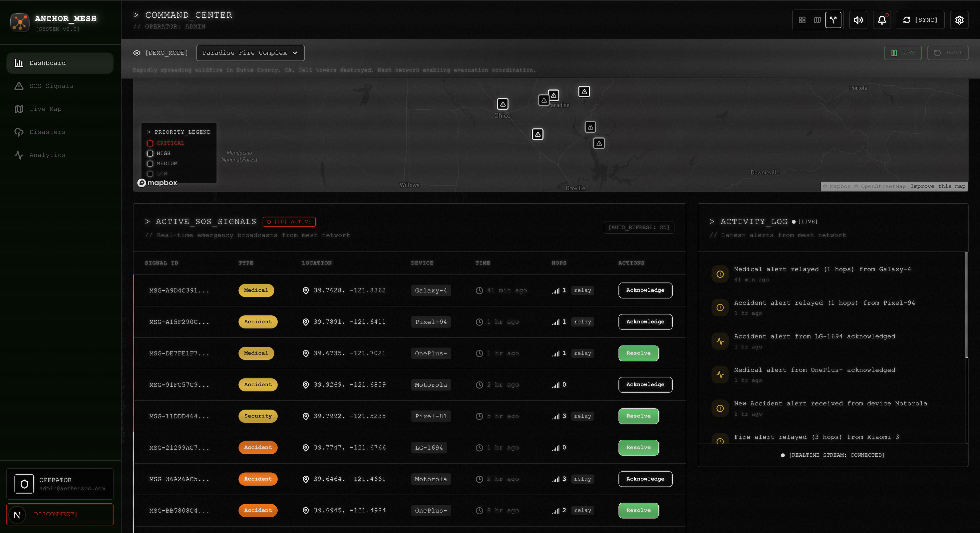Toggle AUTO_REFRESH ON setting
This screenshot has height=533, width=980.
coord(639,227)
